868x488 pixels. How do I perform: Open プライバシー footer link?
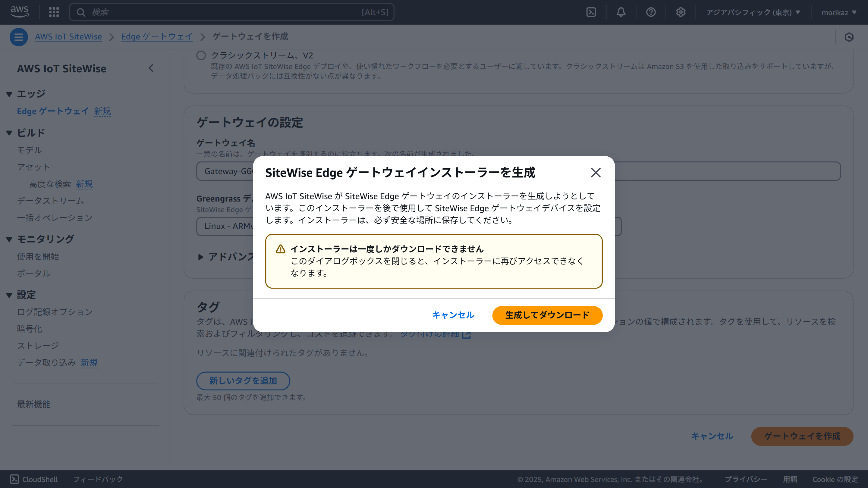point(746,479)
